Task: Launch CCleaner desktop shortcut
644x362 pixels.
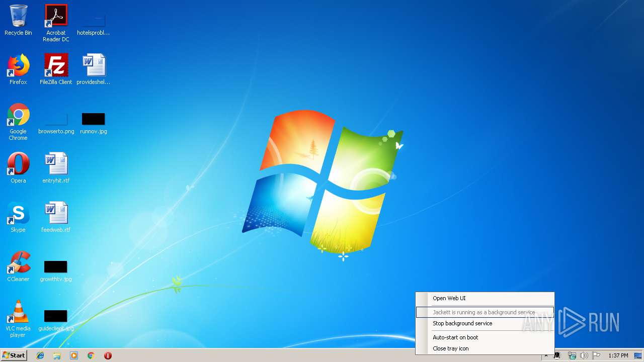Action: click(18, 266)
